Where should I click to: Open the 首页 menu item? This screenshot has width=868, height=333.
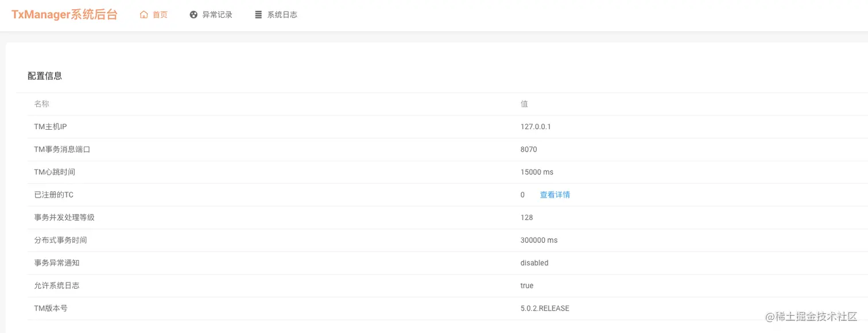point(154,15)
